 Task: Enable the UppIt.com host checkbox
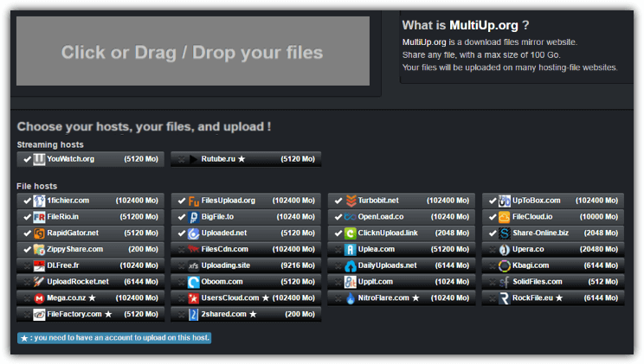pyautogui.click(x=338, y=282)
